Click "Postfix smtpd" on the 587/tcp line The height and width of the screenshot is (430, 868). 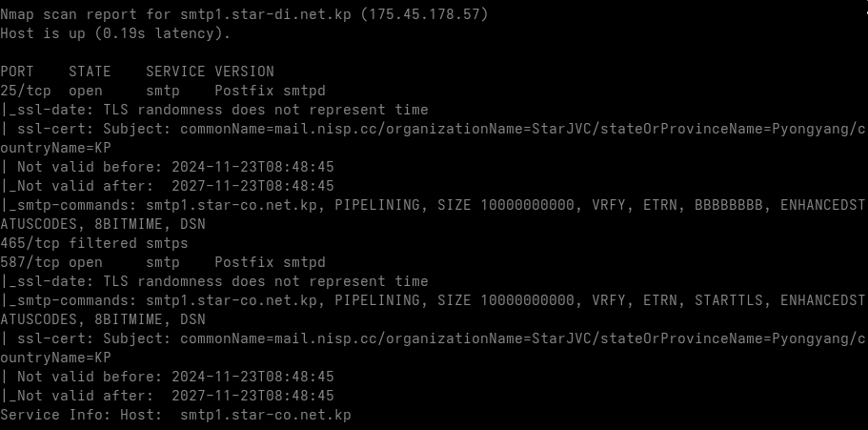click(270, 262)
